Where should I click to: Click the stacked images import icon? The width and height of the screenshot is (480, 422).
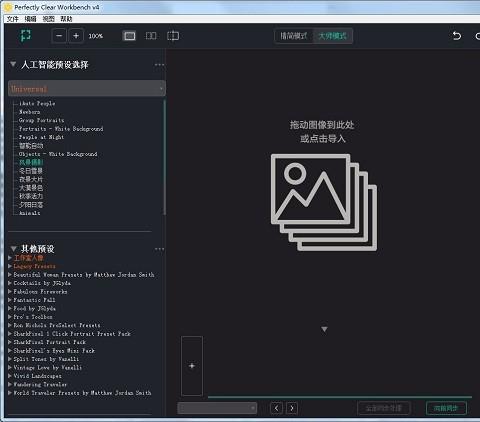click(324, 202)
